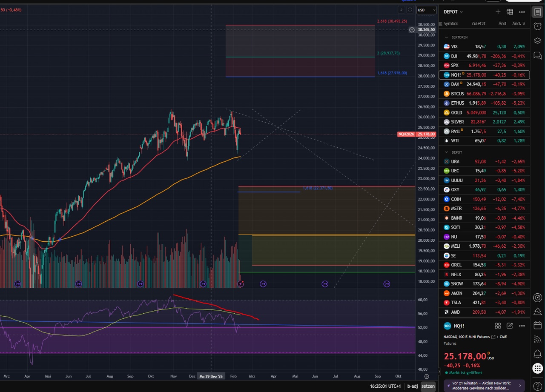
Task: Sort watchlist by 'Zuletzt' column header
Action: [x=478, y=23]
